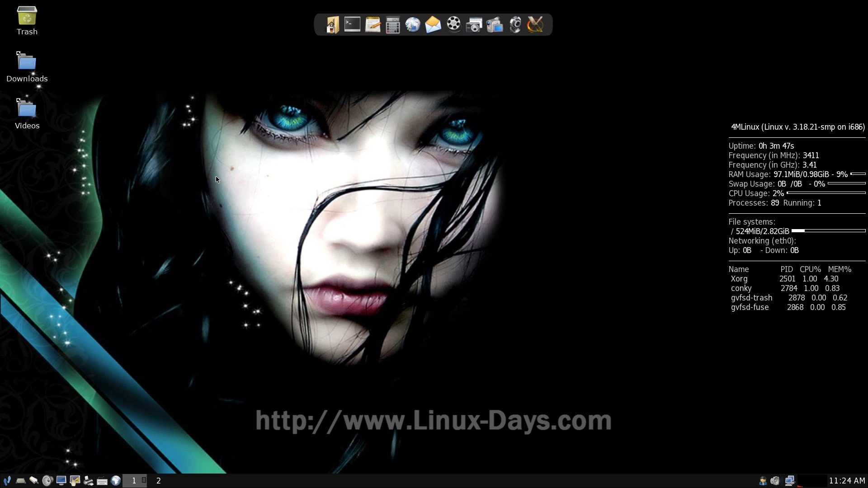Open the webcam application in dock
Screen dimensions: 868x488
[x=515, y=25]
